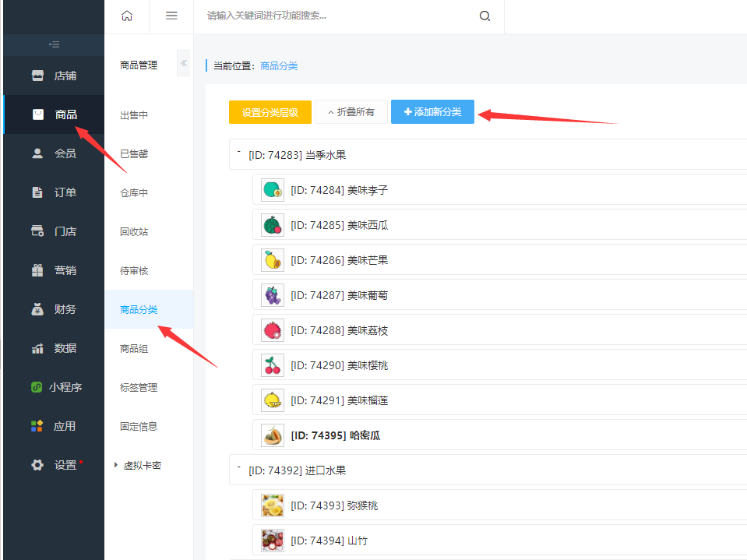747x560 pixels.
Task: Open the 回收站 menu item
Action: point(134,232)
